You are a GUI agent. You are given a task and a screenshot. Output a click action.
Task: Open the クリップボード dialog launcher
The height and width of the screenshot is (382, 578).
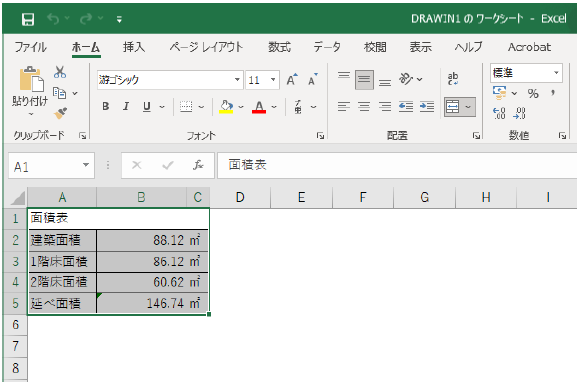(x=83, y=136)
